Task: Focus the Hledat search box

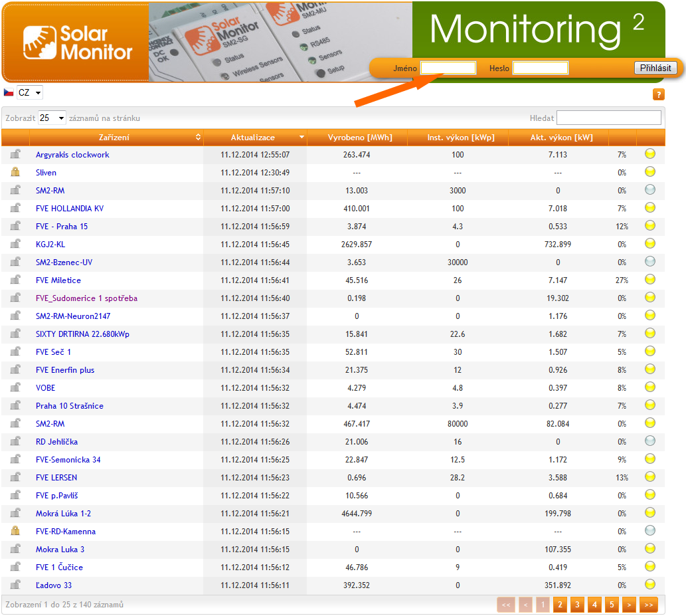Action: tap(608, 118)
